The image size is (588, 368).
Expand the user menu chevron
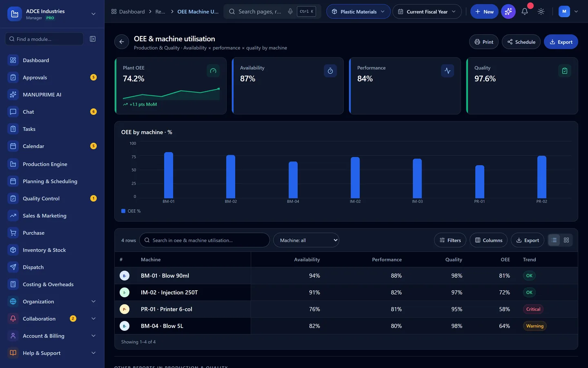pyautogui.click(x=576, y=11)
